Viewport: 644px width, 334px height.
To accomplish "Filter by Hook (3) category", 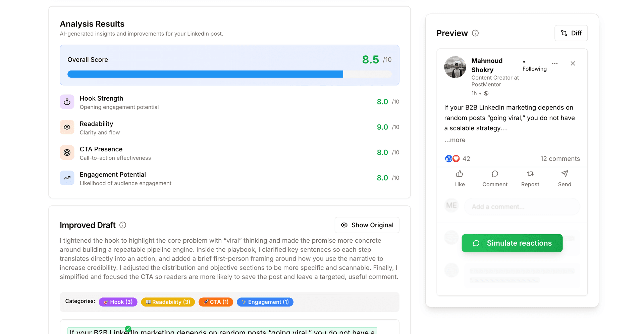I will pyautogui.click(x=118, y=302).
